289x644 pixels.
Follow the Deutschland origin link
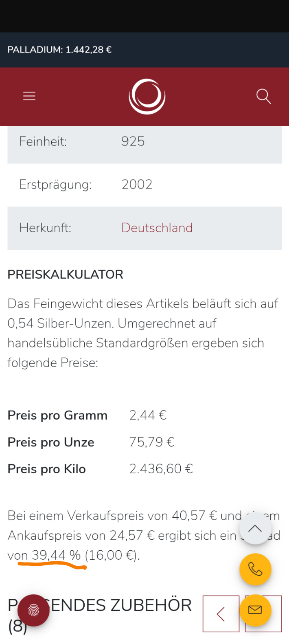coord(157,228)
